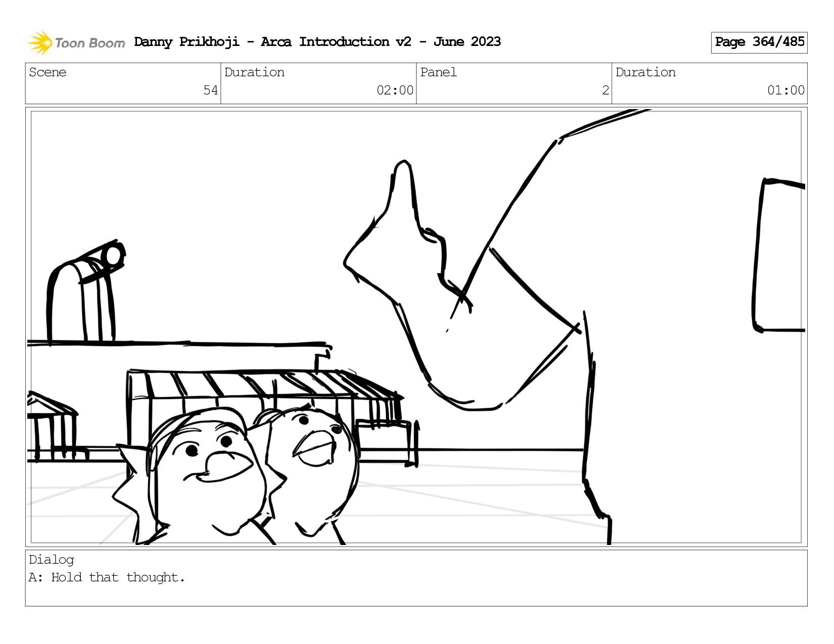Select scene number '54'
The height and width of the screenshot is (644, 834).
pyautogui.click(x=210, y=90)
